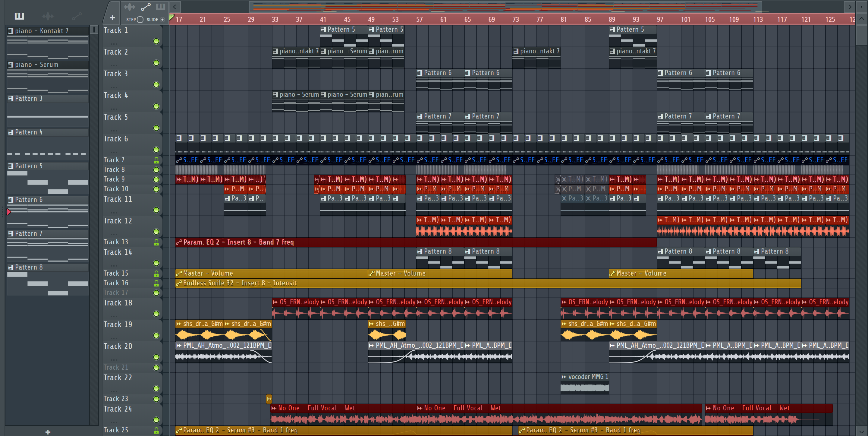This screenshot has height=436, width=868.
Task: Open clip menu of vocoder MMG 1 clip
Action: pos(564,377)
